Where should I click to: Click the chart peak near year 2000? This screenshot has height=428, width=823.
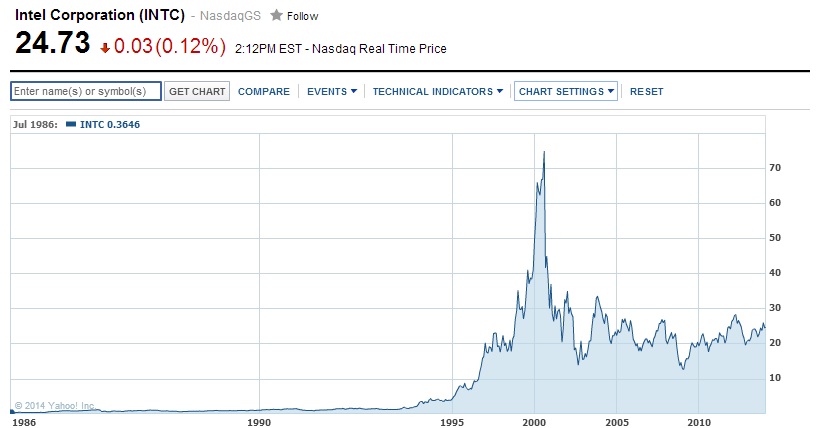544,152
